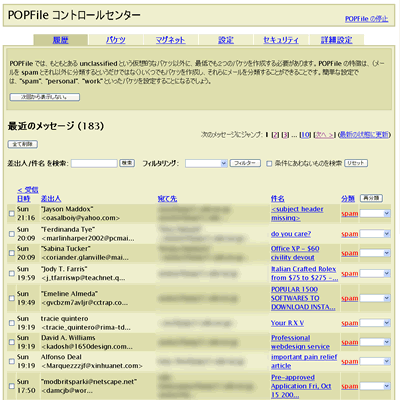Open the 履歴 (History) tab
The image size is (400, 400).
[x=60, y=40]
